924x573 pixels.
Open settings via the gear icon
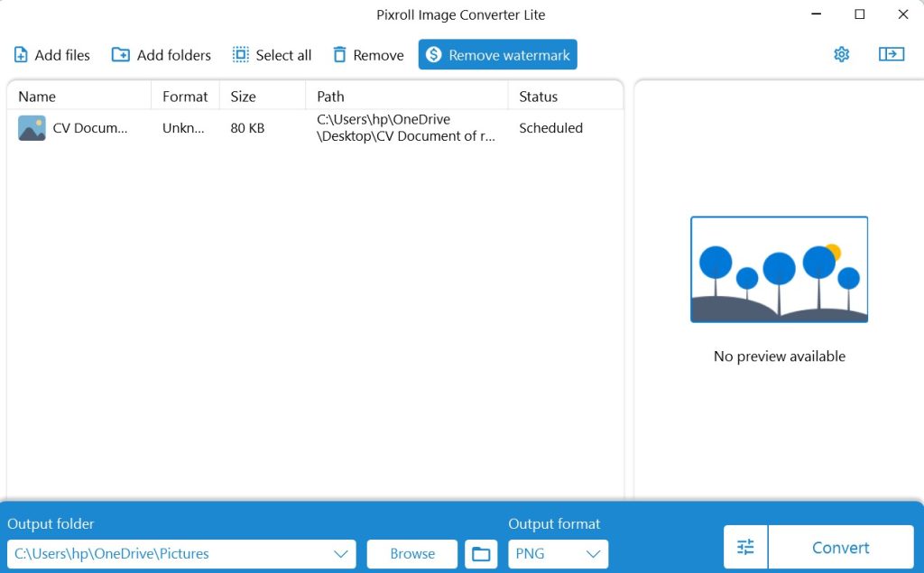point(842,55)
